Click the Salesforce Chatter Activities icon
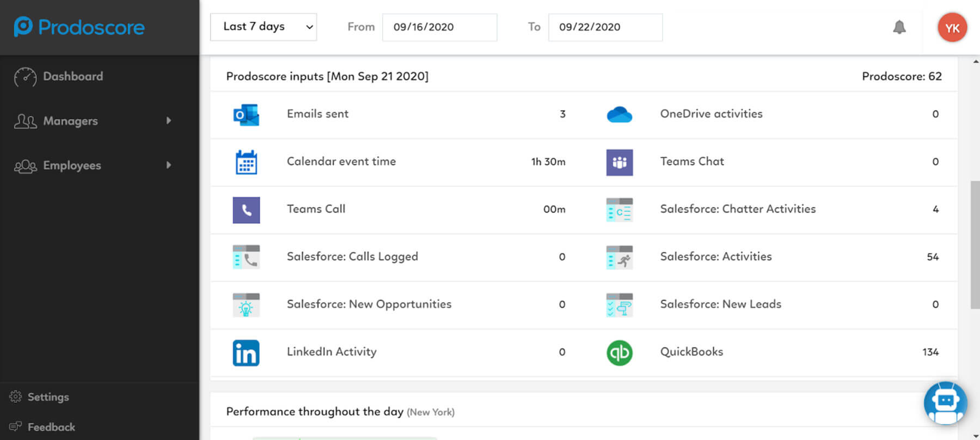The image size is (980, 440). tap(620, 210)
